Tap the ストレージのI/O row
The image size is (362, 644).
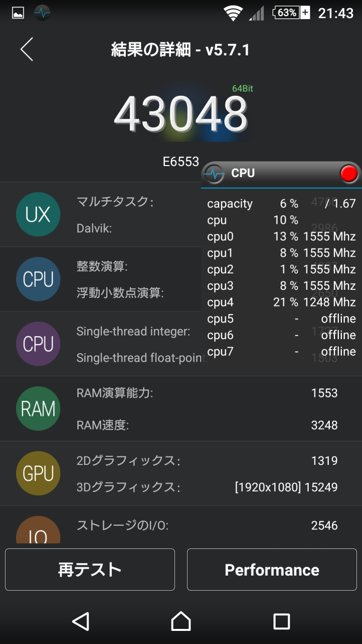(206, 526)
